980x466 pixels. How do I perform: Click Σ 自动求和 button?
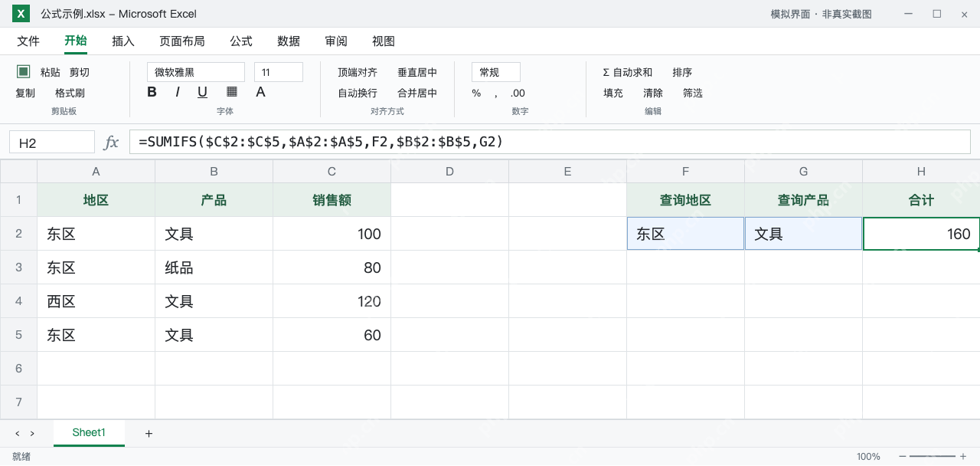(628, 72)
